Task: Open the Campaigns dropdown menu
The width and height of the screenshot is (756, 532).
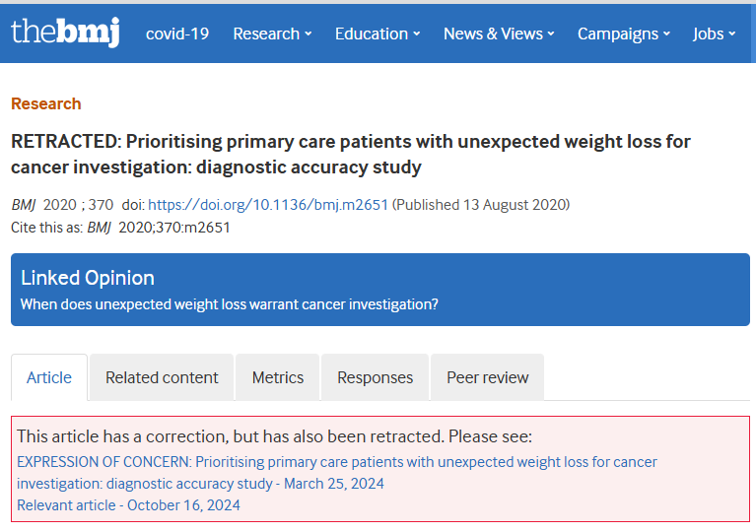Action: pyautogui.click(x=623, y=33)
